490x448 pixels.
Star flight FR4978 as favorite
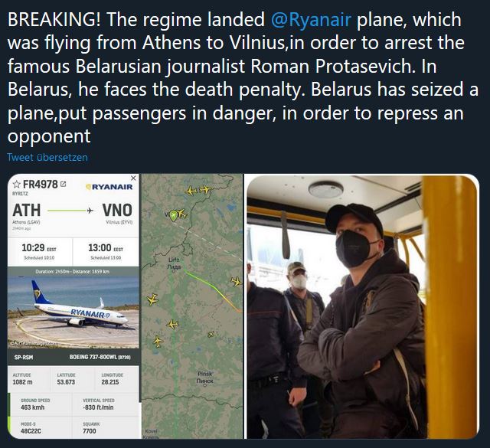click(x=16, y=185)
